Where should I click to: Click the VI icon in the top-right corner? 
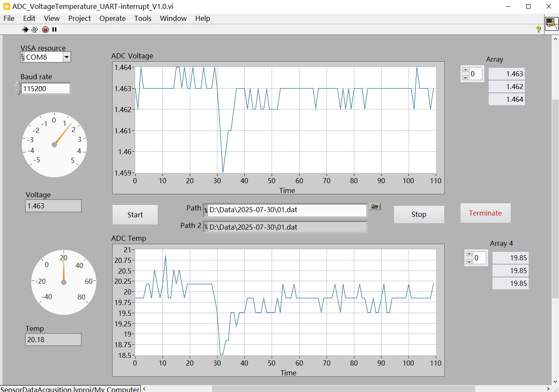pos(551,24)
